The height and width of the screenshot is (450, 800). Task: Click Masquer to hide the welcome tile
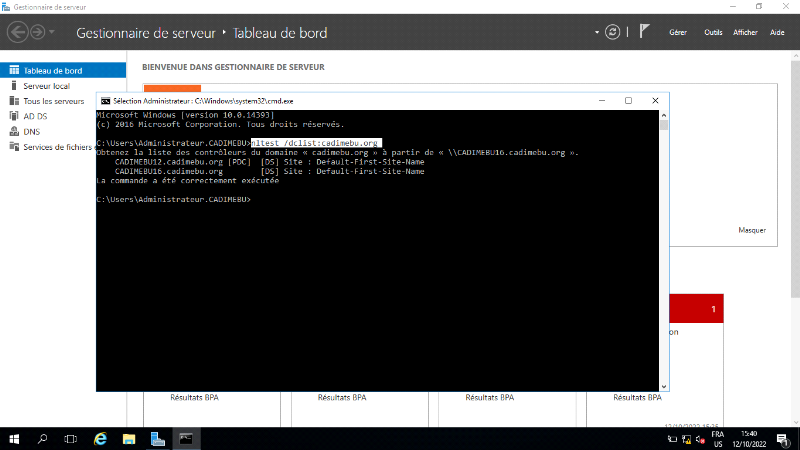pyautogui.click(x=752, y=230)
